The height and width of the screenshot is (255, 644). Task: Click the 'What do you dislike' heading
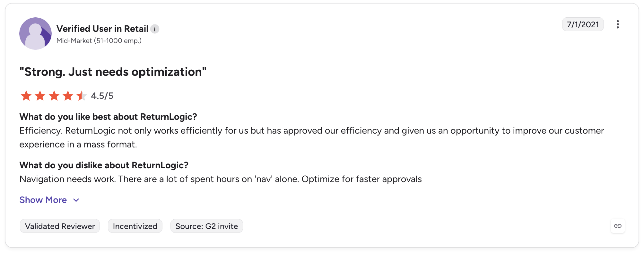click(x=104, y=165)
